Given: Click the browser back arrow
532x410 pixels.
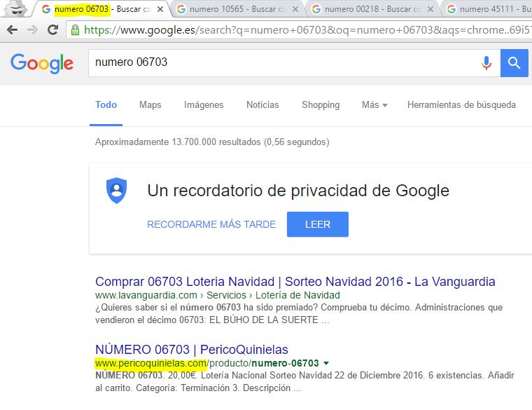Looking at the screenshot, I should (x=12, y=30).
